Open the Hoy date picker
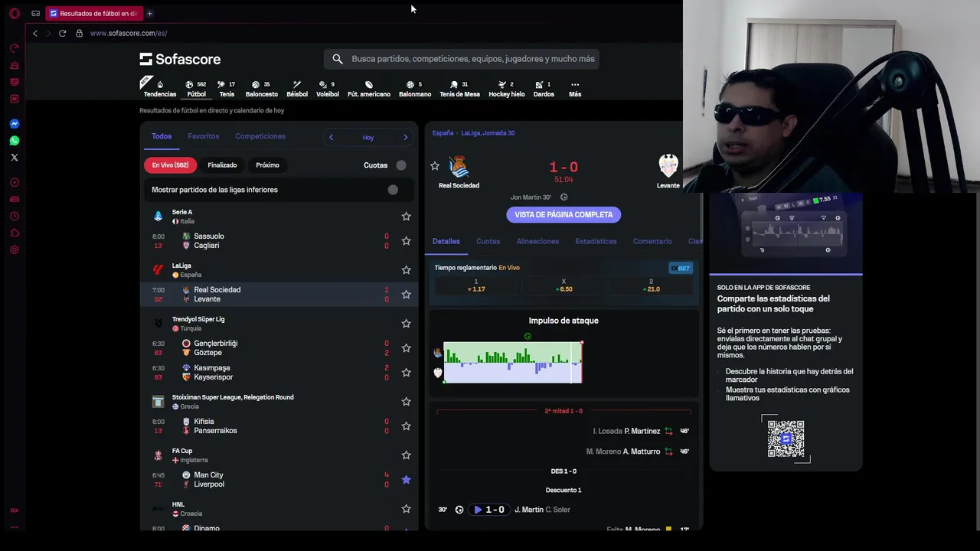Viewport: 980px width, 551px height. click(x=368, y=138)
